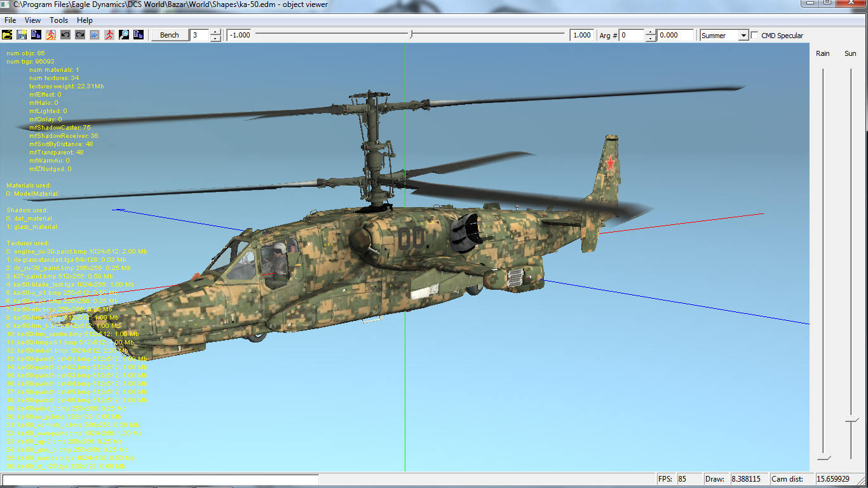Increase the Bench count stepper
This screenshot has width=868, height=488.
coord(215,32)
